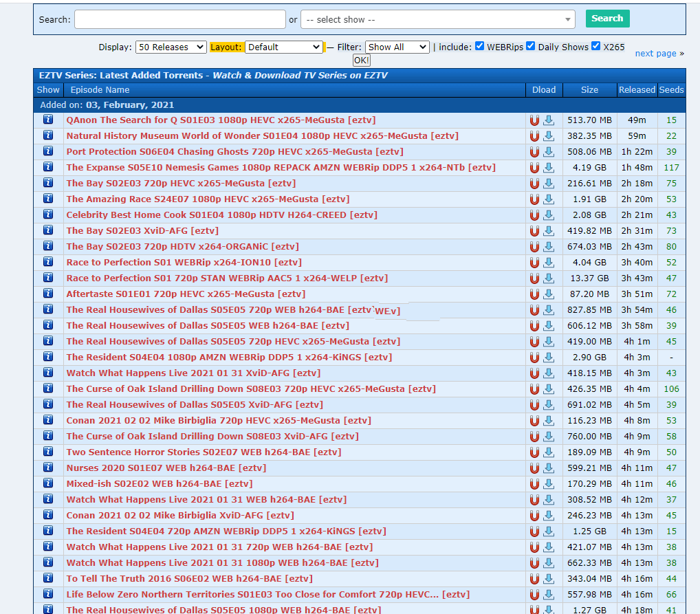
Task: Toggle the Daily Shows include checkbox
Action: coord(530,46)
